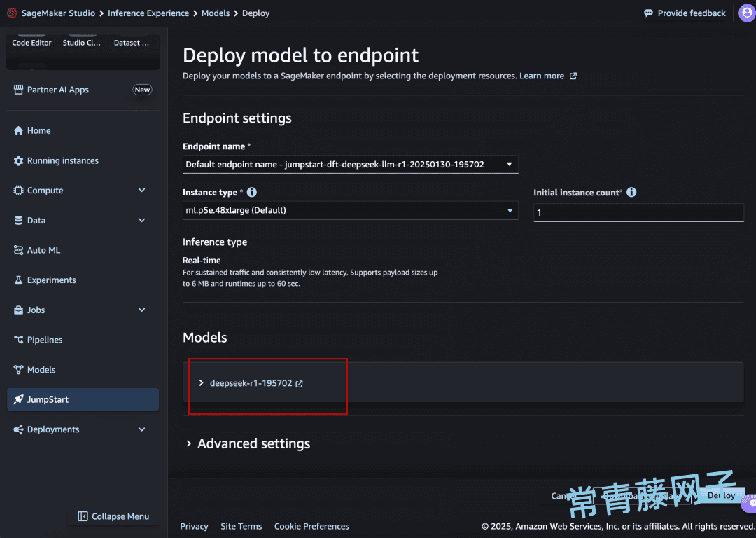
Task: Click the Partner AI Apps store icon
Action: point(18,90)
